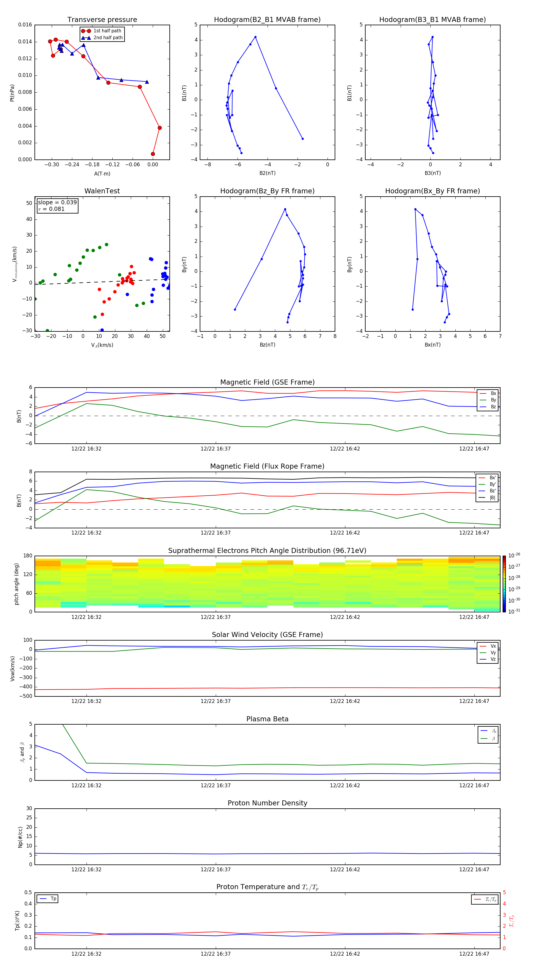The width and height of the screenshot is (535, 980).
Task: Click the "A(T·m)" x-axis label
Action: (102, 174)
